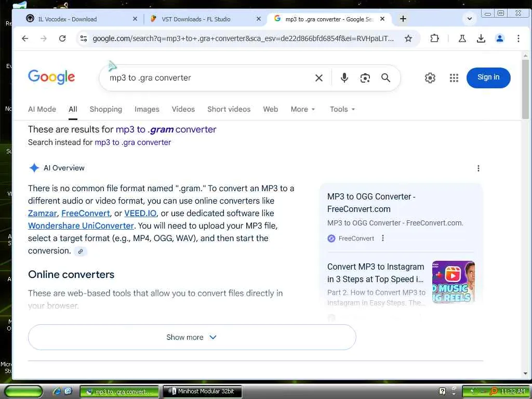Click the green Start button

click(x=23, y=392)
